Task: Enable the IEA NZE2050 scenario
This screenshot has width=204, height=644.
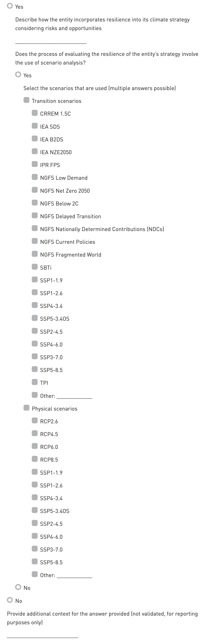Action: (35, 152)
